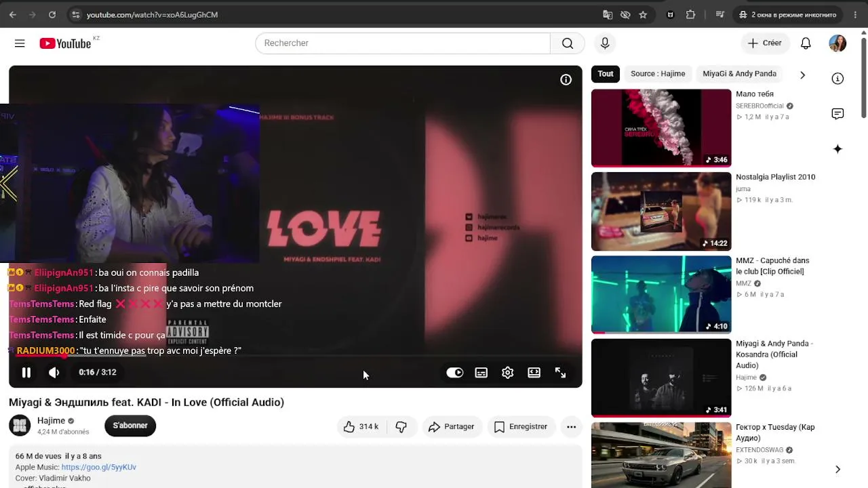Pause the video
This screenshot has height=488, width=868.
click(26, 372)
